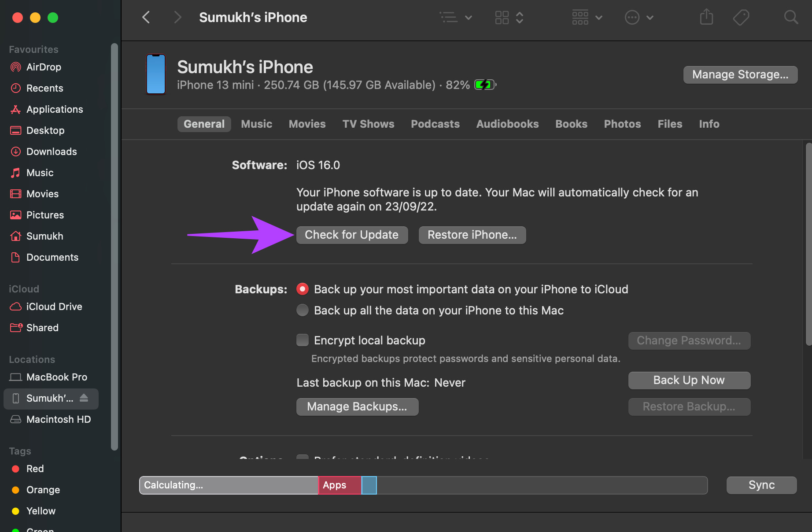Open AirDrop from the sidebar
The width and height of the screenshot is (812, 532).
pos(43,67)
